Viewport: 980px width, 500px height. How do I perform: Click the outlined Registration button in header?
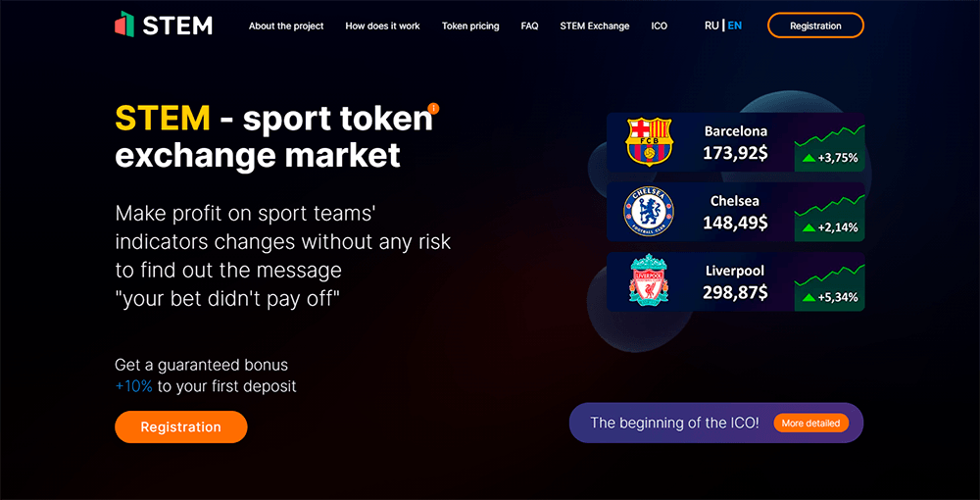click(815, 25)
